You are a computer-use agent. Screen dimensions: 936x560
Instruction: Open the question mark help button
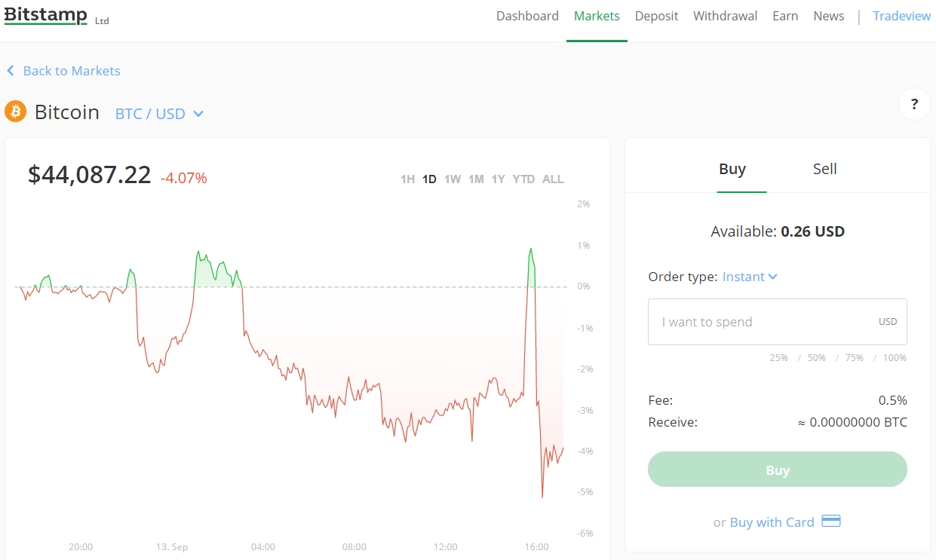point(914,104)
